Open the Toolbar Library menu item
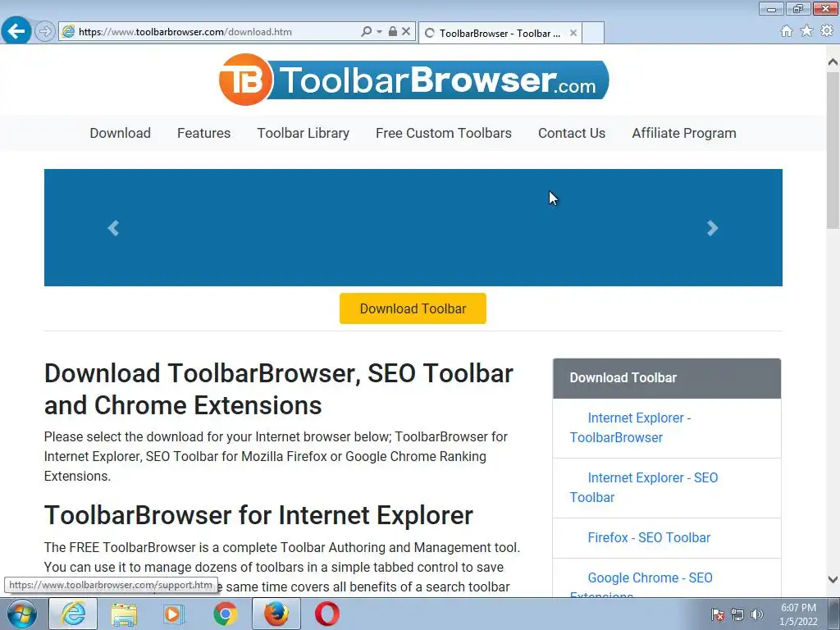The image size is (840, 630). click(304, 133)
